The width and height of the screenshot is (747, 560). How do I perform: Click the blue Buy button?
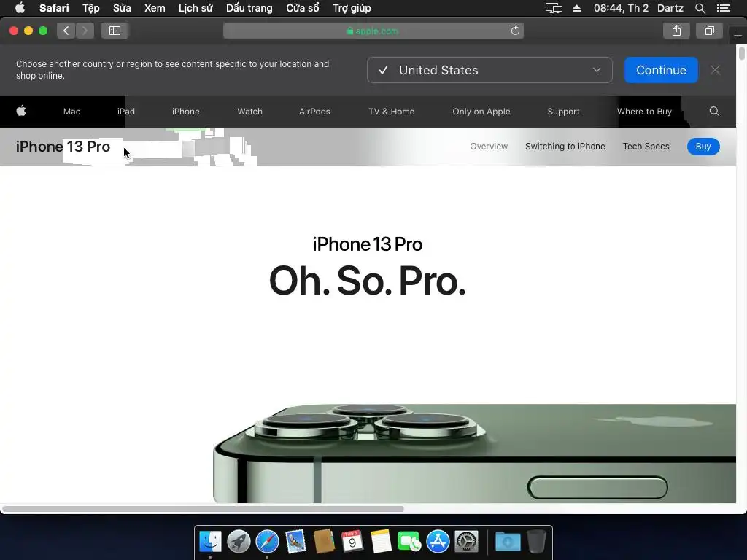pyautogui.click(x=703, y=146)
